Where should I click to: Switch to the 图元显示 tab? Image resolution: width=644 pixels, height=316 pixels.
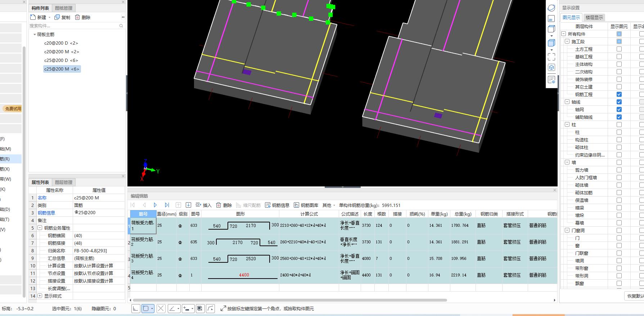tap(571, 17)
